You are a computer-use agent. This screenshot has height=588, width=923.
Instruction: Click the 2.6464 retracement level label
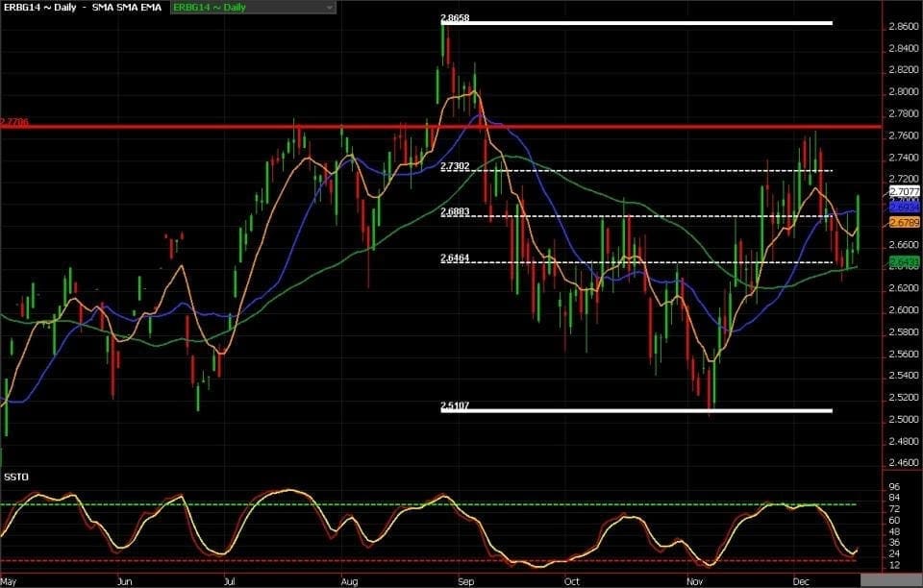pos(454,257)
